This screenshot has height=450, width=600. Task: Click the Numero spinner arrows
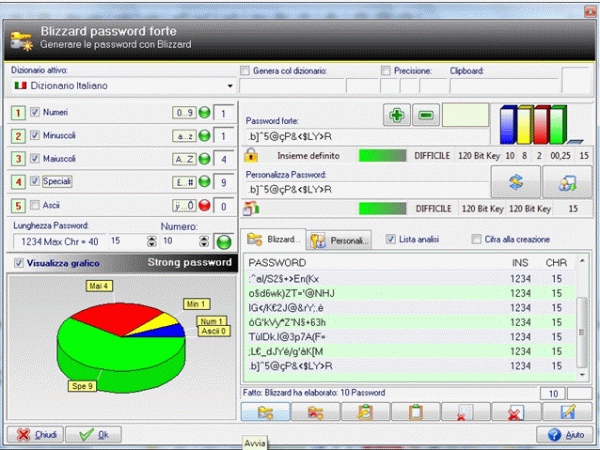pos(204,241)
